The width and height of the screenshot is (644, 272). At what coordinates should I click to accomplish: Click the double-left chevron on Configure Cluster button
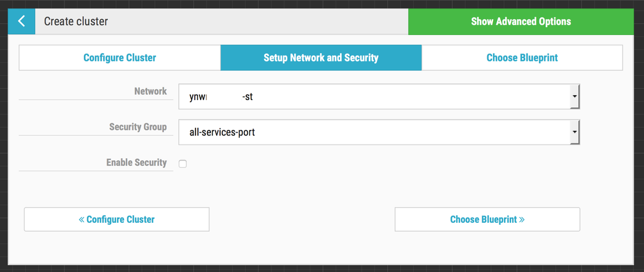click(x=82, y=220)
